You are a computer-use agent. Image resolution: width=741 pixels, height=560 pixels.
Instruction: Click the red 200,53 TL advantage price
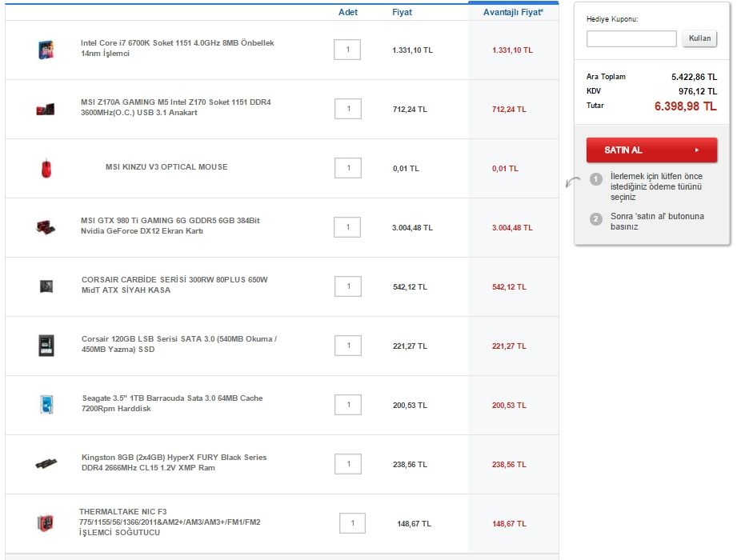pos(509,406)
